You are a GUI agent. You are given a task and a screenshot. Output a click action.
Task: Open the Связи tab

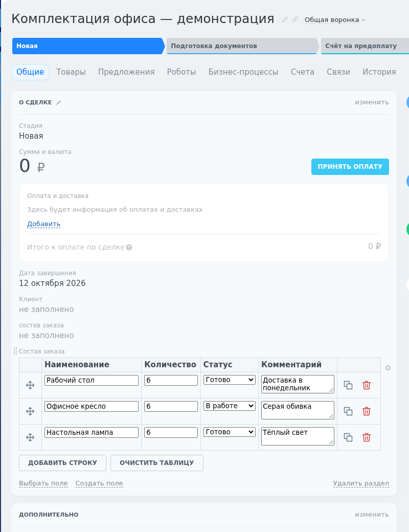point(338,72)
